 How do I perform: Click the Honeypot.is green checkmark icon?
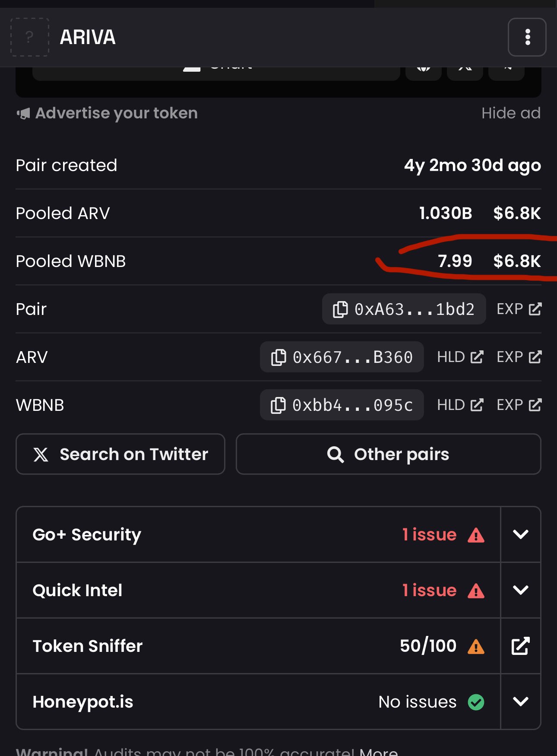(x=476, y=702)
